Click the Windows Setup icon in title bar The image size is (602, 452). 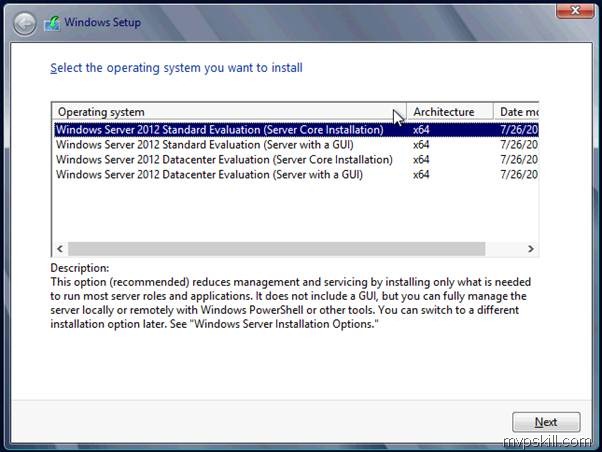click(x=52, y=23)
